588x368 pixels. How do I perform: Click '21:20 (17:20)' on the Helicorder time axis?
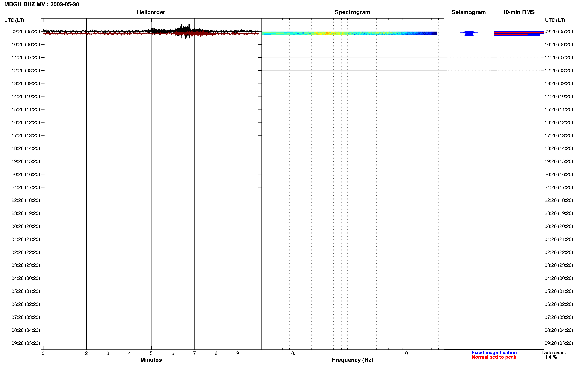[x=26, y=187]
